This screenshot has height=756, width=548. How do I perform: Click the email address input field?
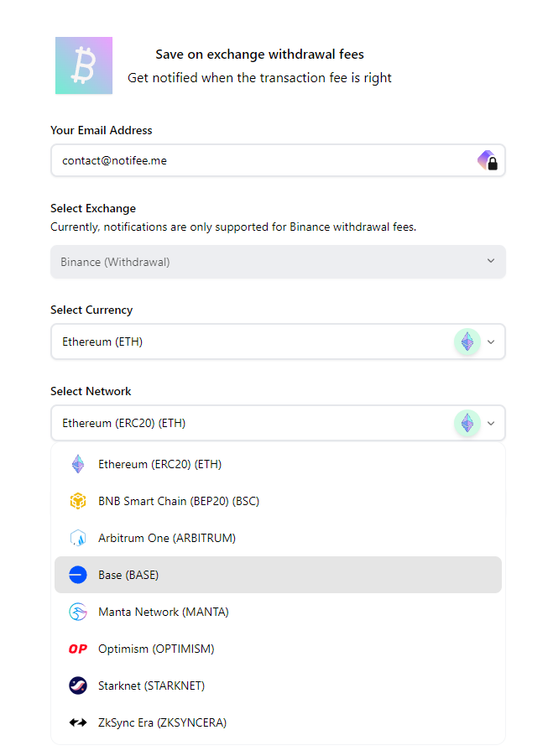tap(260, 160)
